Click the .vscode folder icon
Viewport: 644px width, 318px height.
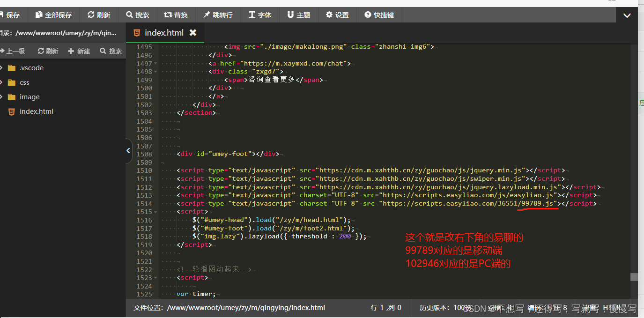coord(12,68)
